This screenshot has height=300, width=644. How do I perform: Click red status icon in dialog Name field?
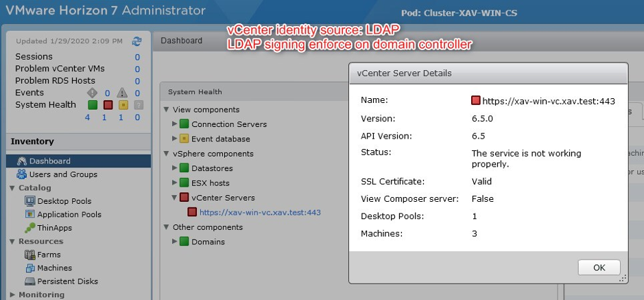tap(476, 101)
